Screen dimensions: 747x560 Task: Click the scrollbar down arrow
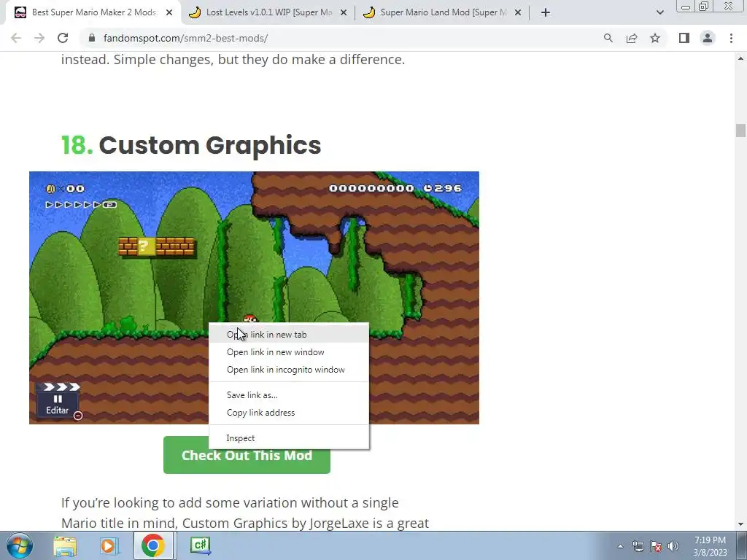(x=740, y=524)
